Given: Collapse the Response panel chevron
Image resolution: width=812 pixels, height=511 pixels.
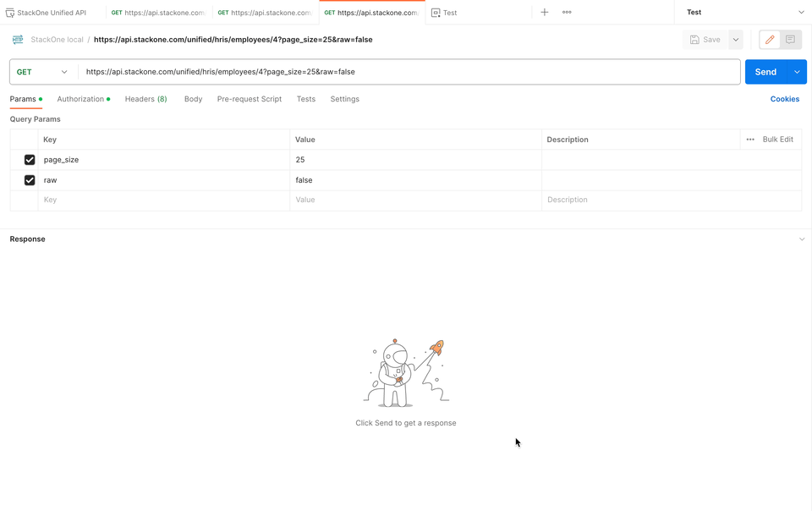Looking at the screenshot, I should tap(802, 239).
